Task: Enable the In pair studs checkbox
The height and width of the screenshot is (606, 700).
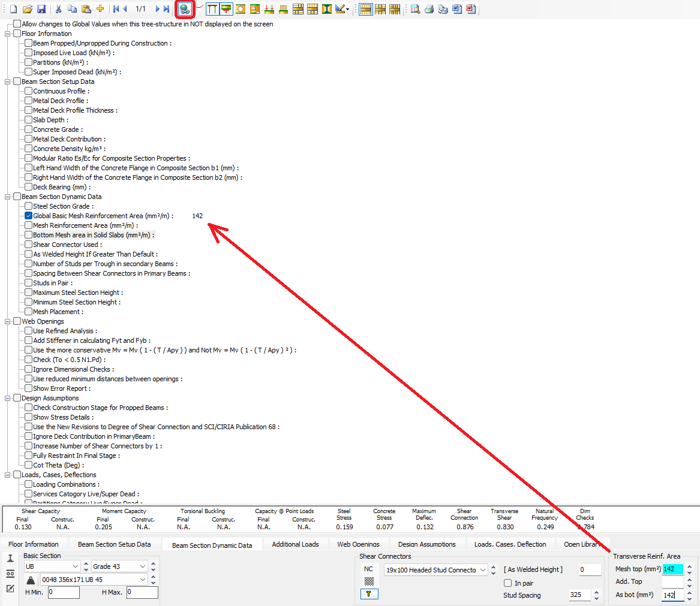Action: click(508, 583)
